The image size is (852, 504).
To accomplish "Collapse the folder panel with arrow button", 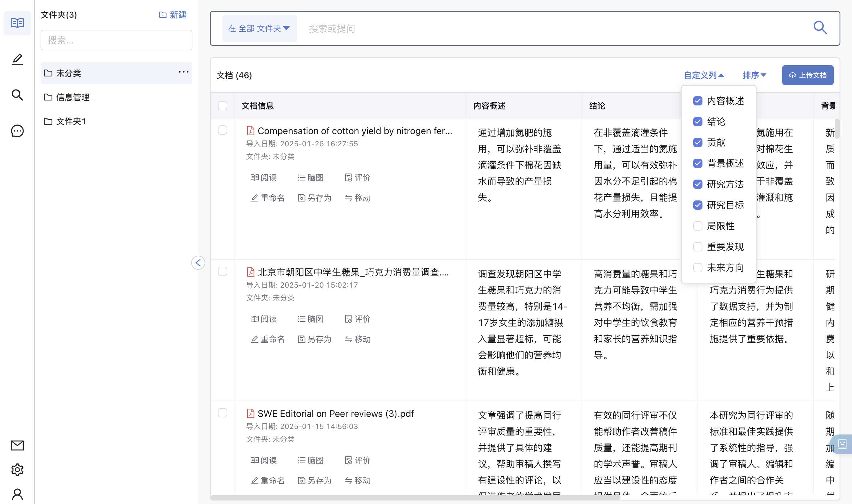I will point(198,262).
